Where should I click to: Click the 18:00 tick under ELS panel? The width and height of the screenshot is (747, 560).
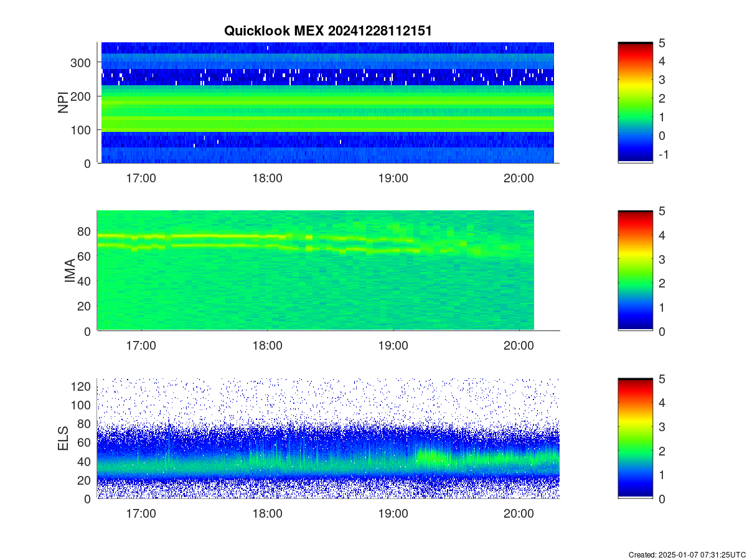tap(267, 513)
